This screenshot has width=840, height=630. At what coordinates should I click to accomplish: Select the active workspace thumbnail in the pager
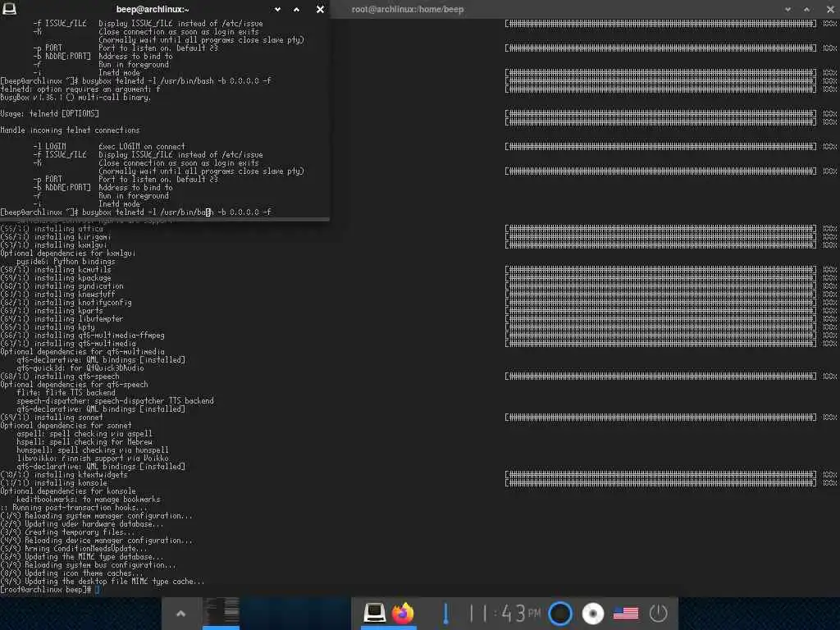point(221,612)
